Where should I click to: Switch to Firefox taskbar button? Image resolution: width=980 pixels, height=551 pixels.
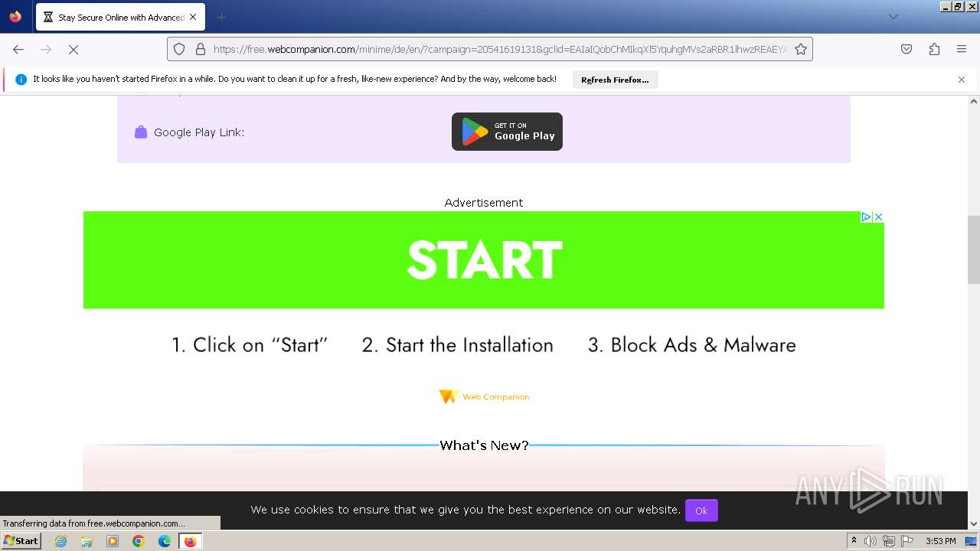click(190, 541)
